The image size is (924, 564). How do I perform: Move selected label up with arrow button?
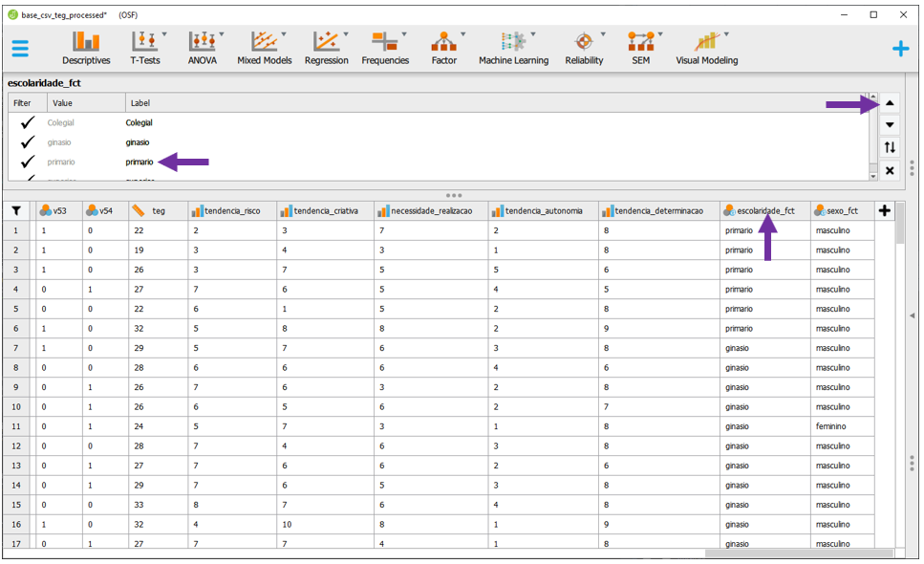[890, 103]
